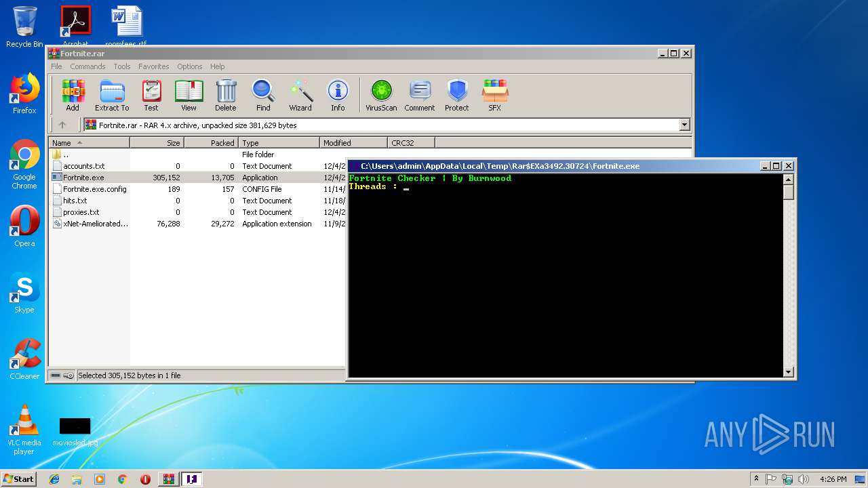Click the scroll down arrow in console window
Viewport: 868px width, 488px height.
point(788,371)
